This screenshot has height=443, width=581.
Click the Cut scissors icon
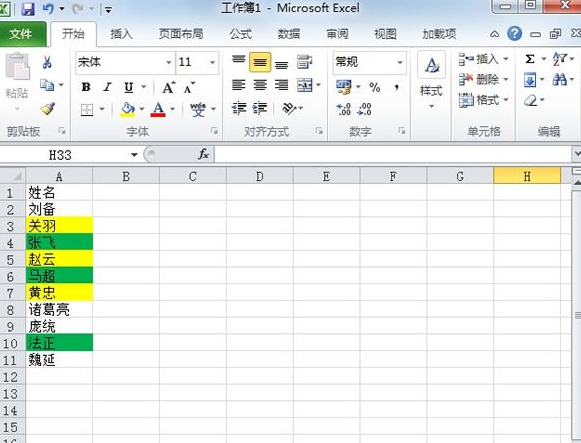point(47,62)
